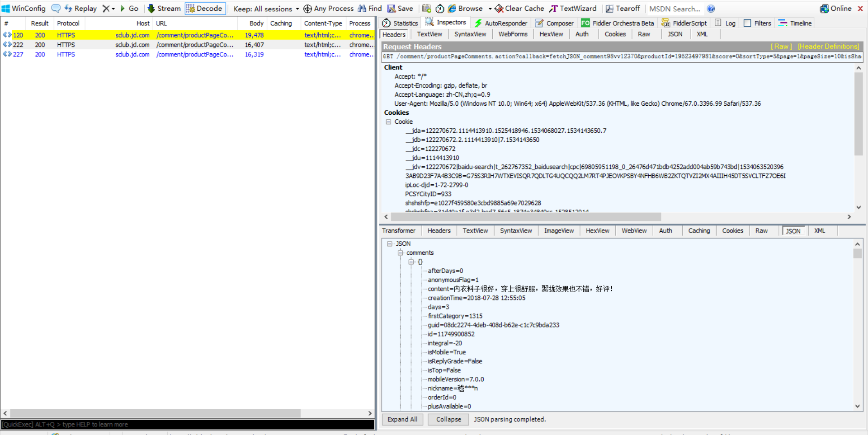This screenshot has height=435, width=868.
Task: Click the JSON view scroll-down arrow
Action: (858, 406)
